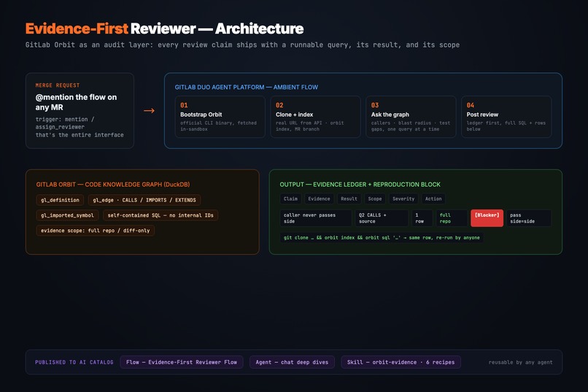Click the '1 row' result cell
Screen dimensions: 588x392
tap(422, 218)
